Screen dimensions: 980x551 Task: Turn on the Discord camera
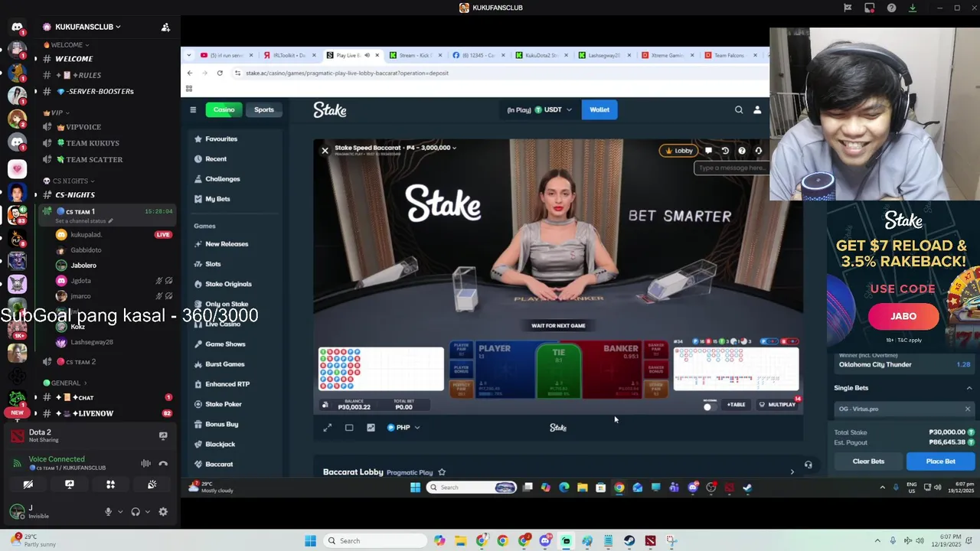pyautogui.click(x=28, y=484)
